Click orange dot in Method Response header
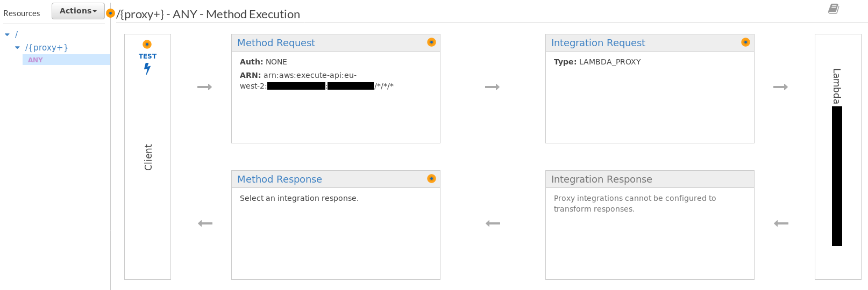 pyautogui.click(x=431, y=178)
